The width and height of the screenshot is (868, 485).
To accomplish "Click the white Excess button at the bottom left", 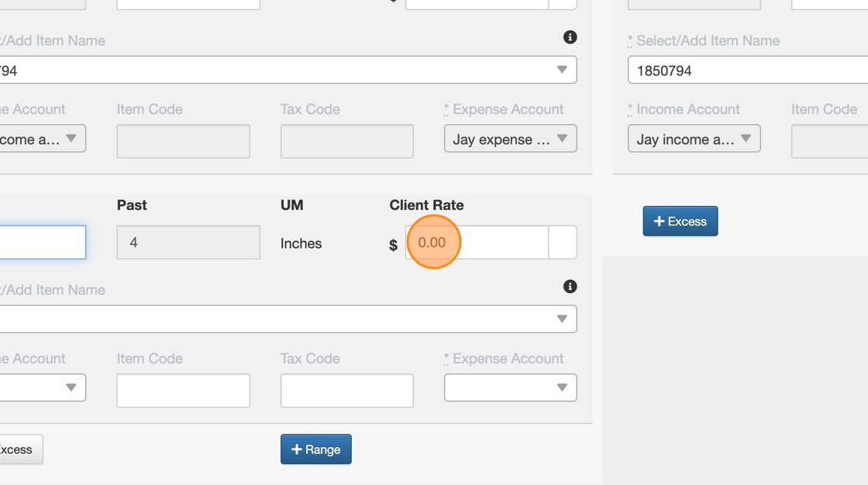I will 19,449.
